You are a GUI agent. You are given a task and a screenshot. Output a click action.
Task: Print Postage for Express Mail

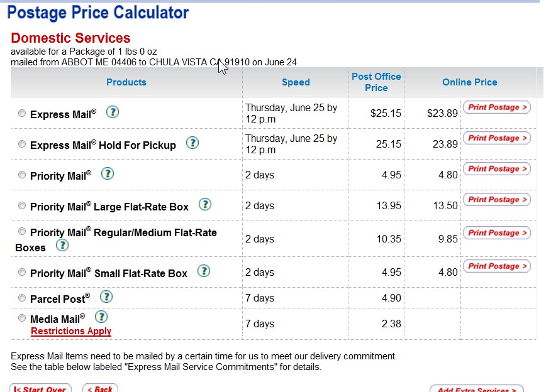click(x=497, y=107)
